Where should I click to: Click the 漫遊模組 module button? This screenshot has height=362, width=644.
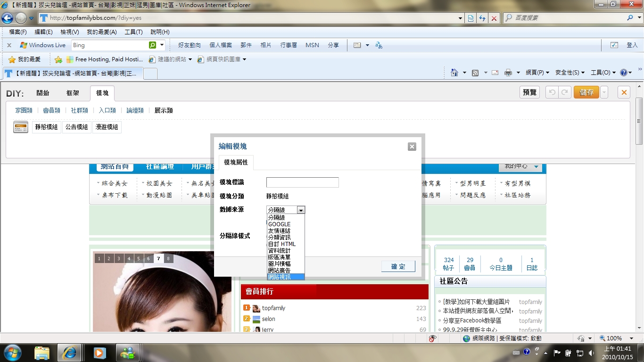click(x=107, y=127)
